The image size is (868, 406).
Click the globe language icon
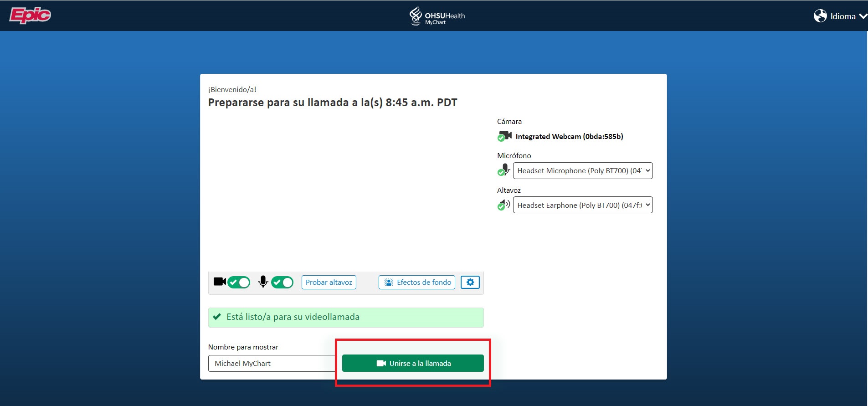(820, 16)
